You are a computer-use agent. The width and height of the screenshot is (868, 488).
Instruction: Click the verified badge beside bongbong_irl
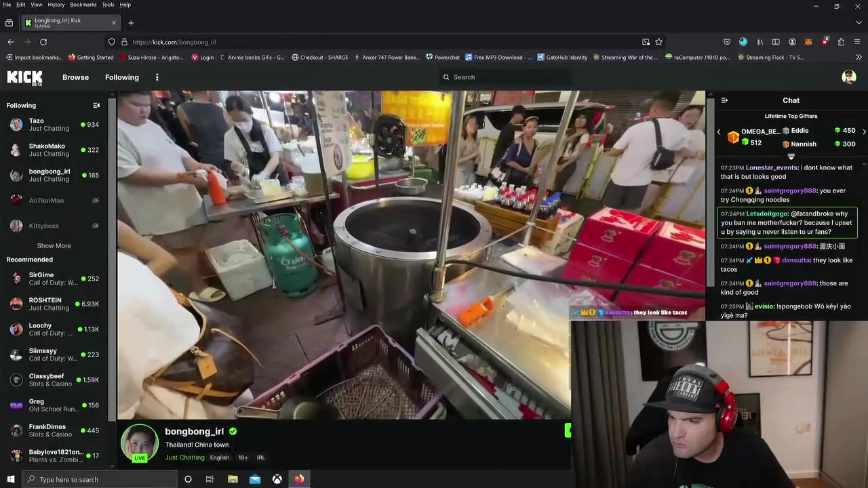pyautogui.click(x=233, y=431)
